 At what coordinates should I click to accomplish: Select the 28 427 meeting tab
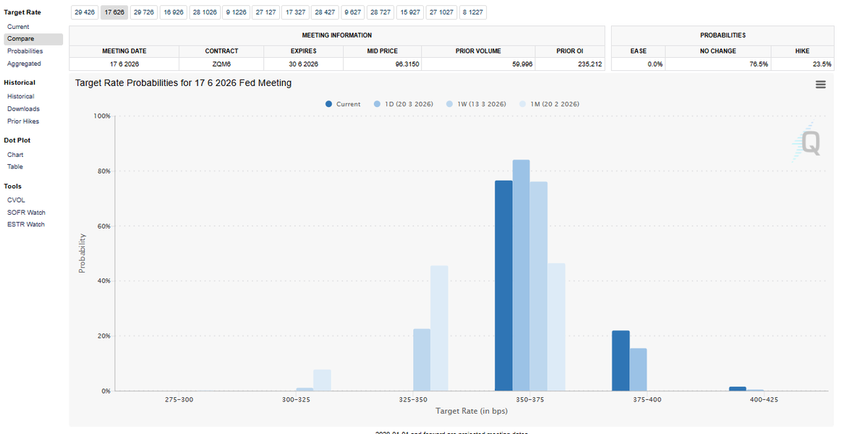[x=325, y=12]
